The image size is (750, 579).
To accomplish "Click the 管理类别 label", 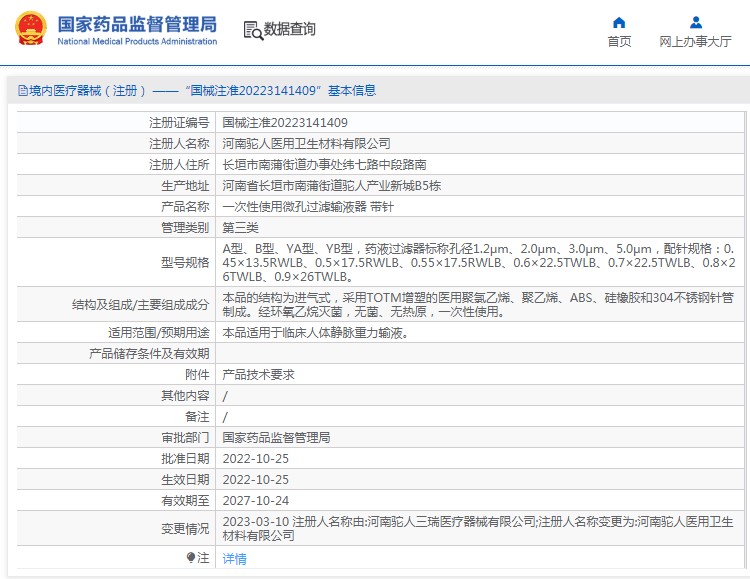I will tap(185, 228).
